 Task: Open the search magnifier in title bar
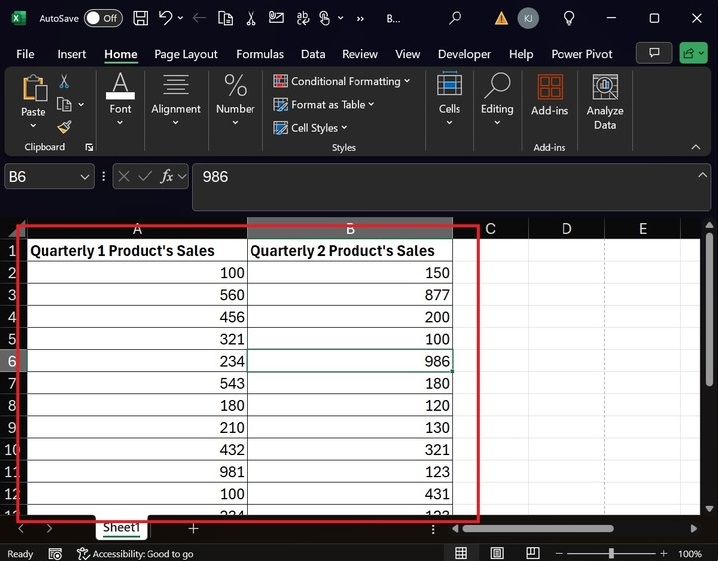[455, 18]
